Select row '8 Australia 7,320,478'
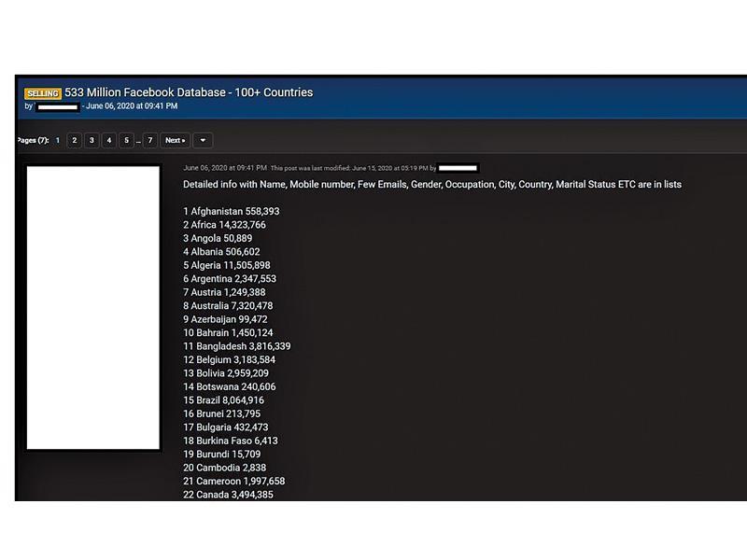 228,306
